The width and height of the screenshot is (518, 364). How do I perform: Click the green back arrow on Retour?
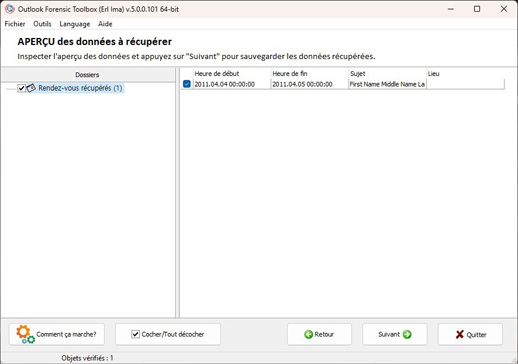(x=308, y=334)
